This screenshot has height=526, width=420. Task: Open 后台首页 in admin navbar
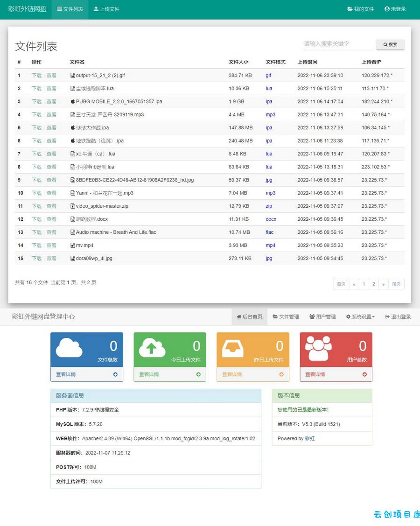(x=249, y=316)
